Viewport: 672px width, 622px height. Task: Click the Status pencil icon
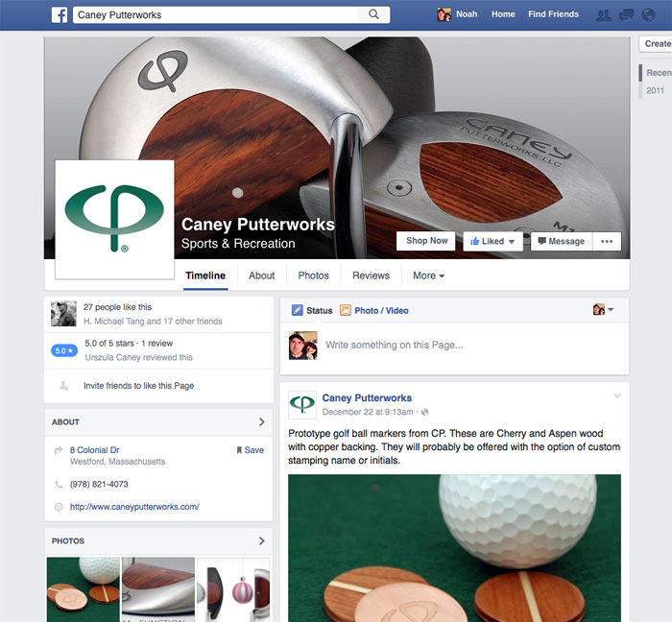[297, 310]
